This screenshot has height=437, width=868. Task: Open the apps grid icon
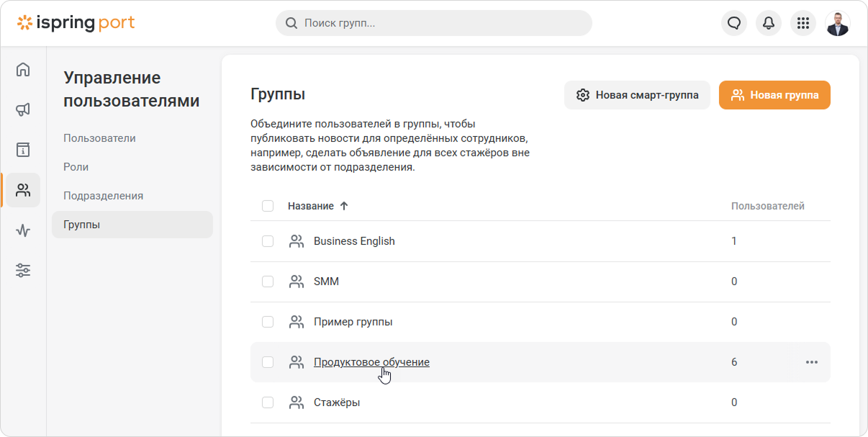803,23
